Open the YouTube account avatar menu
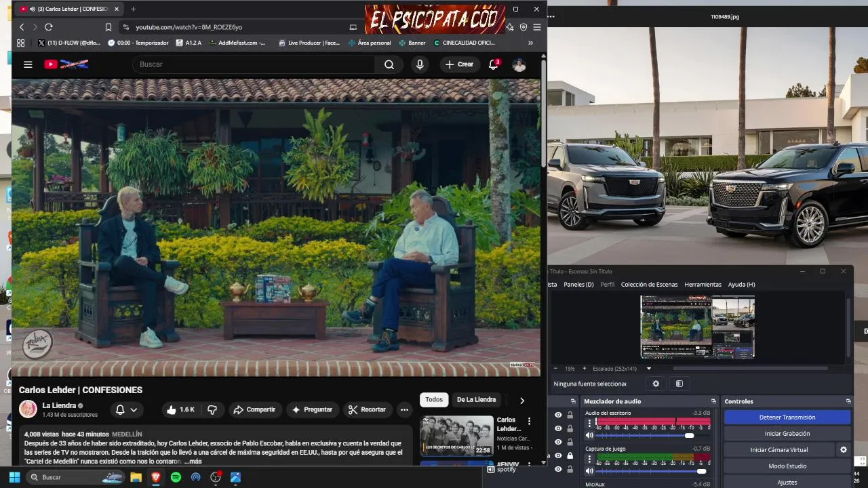The width and height of the screenshot is (868, 488). tap(519, 64)
